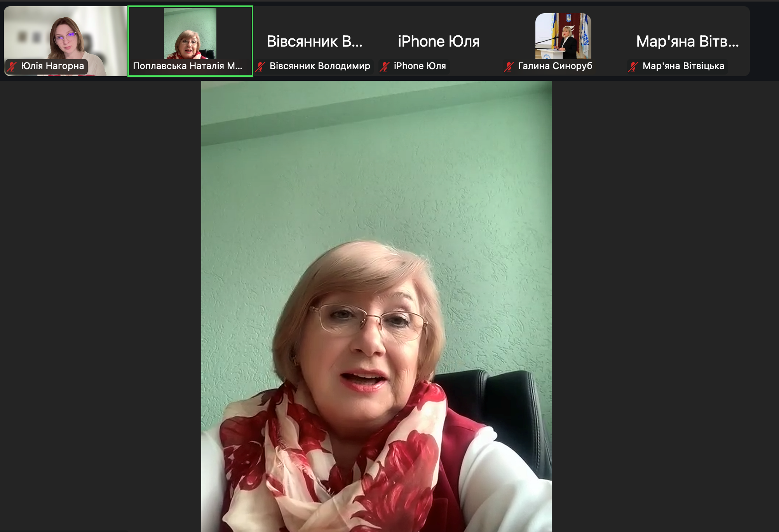The height and width of the screenshot is (532, 779).
Task: Click the small iPhone Юля name label
Action: click(420, 66)
